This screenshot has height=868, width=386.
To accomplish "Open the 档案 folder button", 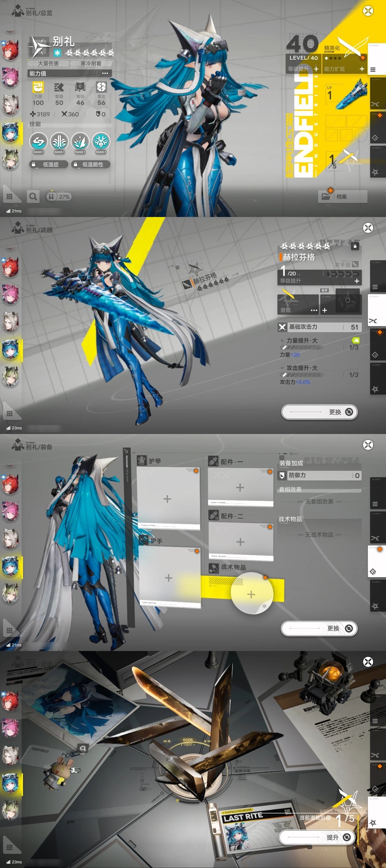I will [342, 197].
